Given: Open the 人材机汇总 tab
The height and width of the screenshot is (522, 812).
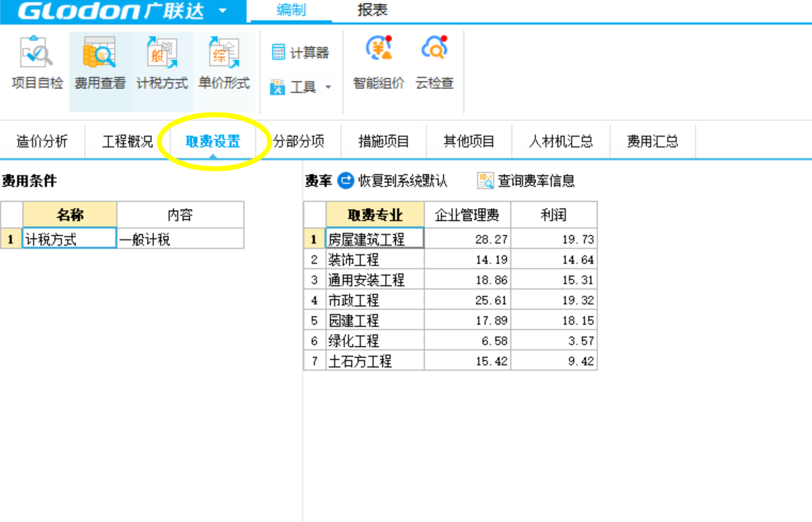Looking at the screenshot, I should tap(561, 141).
